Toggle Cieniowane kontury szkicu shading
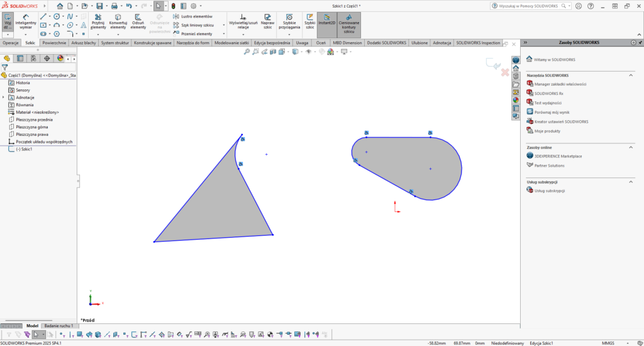This screenshot has width=644, height=346. coord(349,21)
